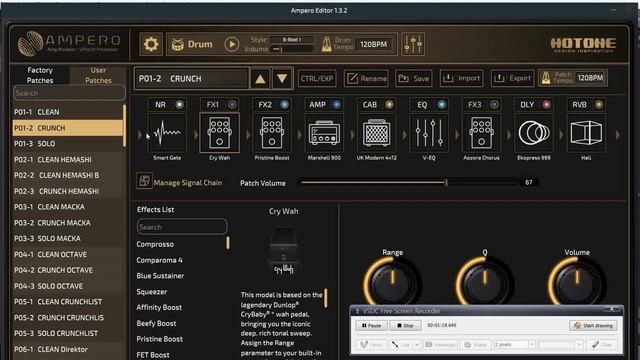
Task: Toggle the CAB module on/off
Action: (389, 104)
